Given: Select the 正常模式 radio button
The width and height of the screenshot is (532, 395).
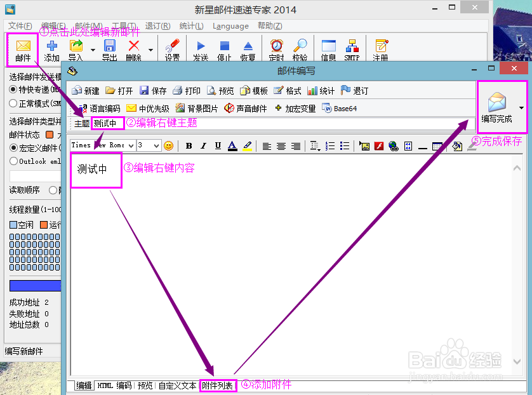Looking at the screenshot, I should pos(13,103).
